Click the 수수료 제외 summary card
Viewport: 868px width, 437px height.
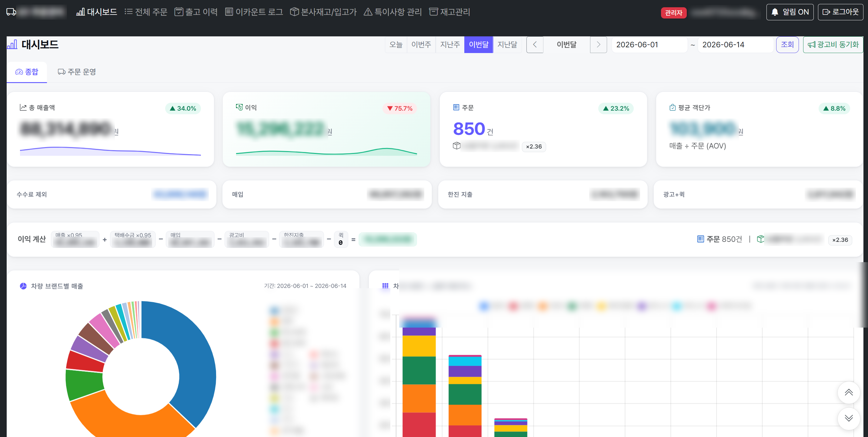pyautogui.click(x=112, y=195)
